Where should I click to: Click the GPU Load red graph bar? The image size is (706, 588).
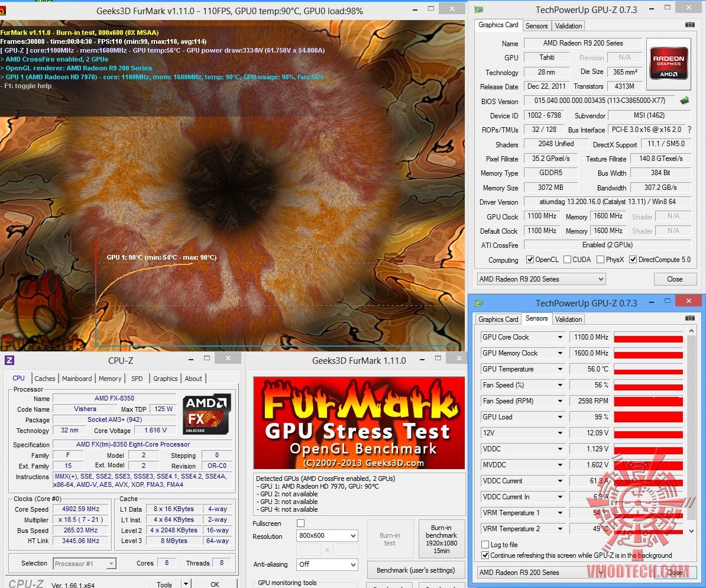pyautogui.click(x=648, y=417)
